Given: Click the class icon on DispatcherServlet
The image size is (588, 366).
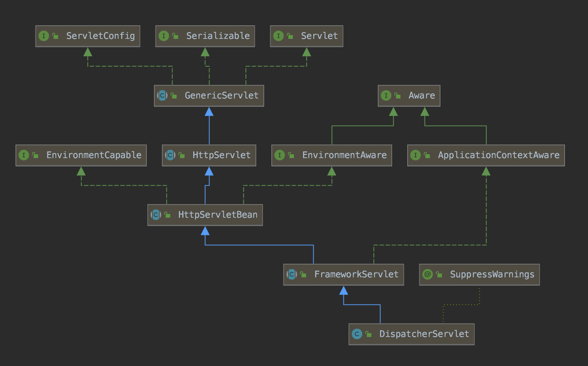Looking at the screenshot, I should (357, 334).
